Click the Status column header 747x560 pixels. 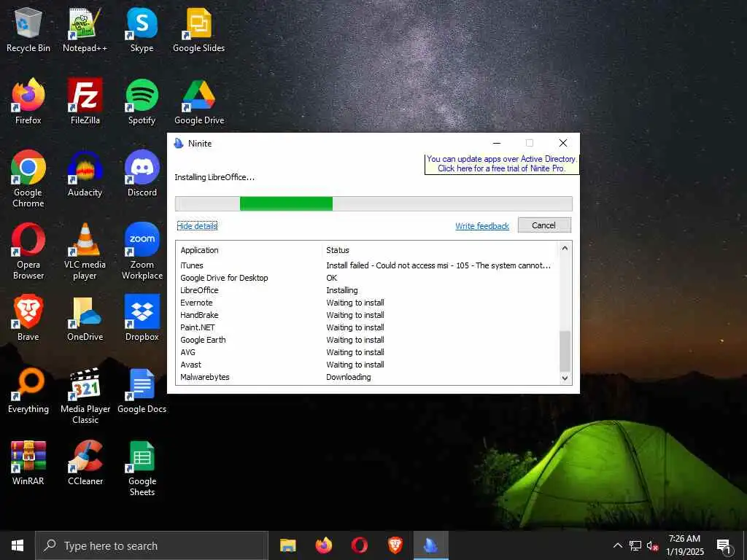(439, 250)
